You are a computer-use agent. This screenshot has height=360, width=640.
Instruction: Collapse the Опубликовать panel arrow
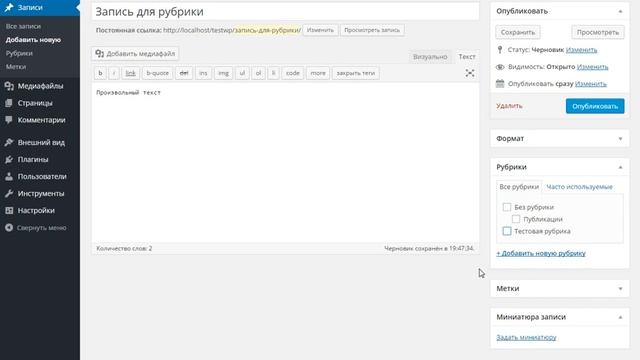620,11
